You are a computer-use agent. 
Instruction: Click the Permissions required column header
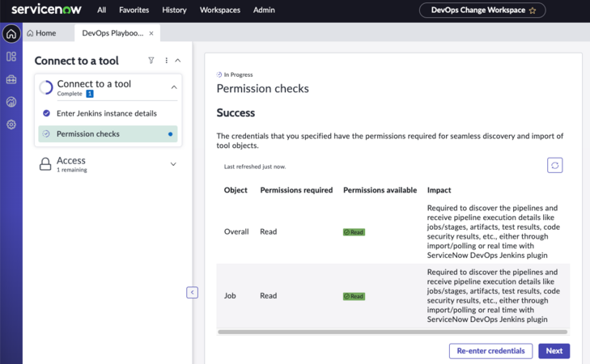(x=296, y=190)
